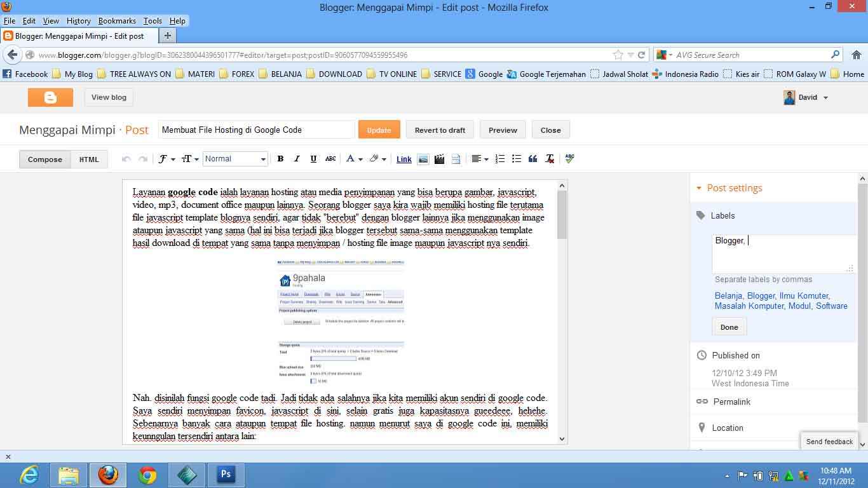Screen dimensions: 868x488
Task: Close the post editor
Action: tap(550, 130)
